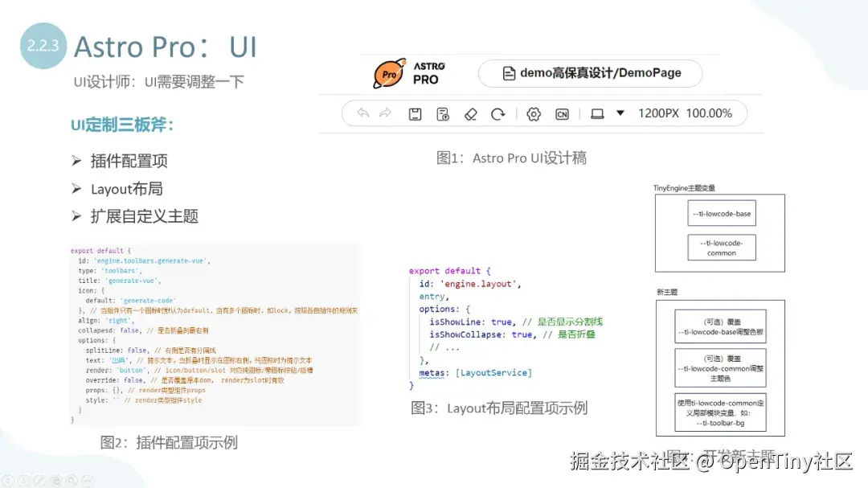
Task: Click the '--ti-lowcode-base' variable box
Action: 721,213
